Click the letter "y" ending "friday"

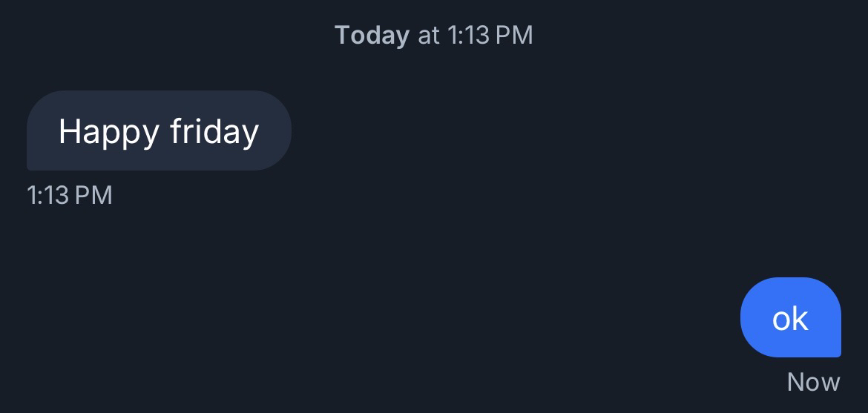coord(250,133)
